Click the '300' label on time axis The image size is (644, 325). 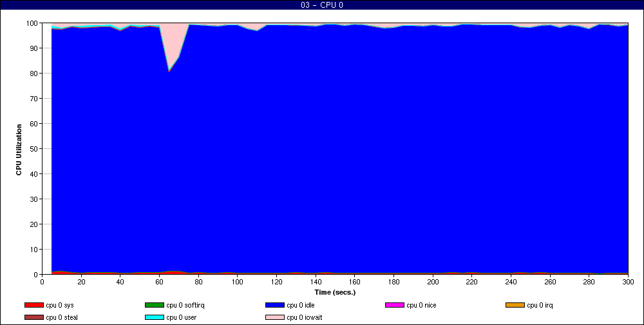click(x=628, y=282)
